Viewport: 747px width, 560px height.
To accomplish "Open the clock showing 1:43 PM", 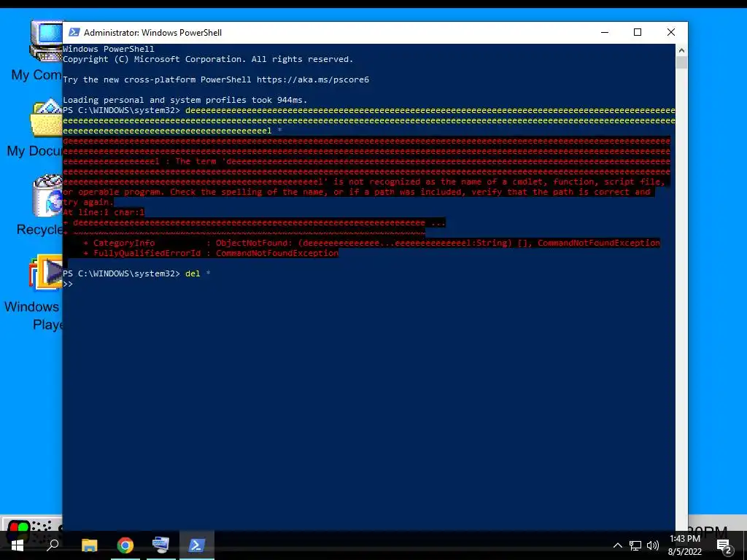I will [x=684, y=539].
